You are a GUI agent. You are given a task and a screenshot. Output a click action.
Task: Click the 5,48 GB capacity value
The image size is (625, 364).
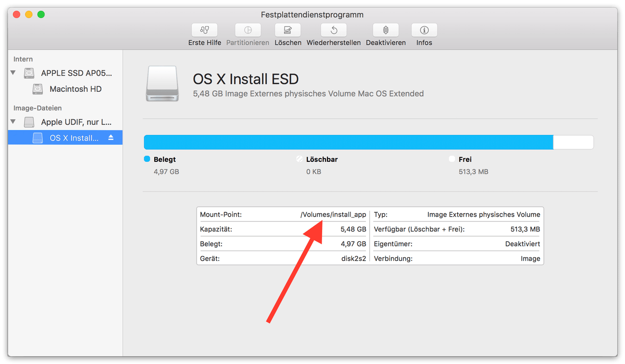coord(353,230)
